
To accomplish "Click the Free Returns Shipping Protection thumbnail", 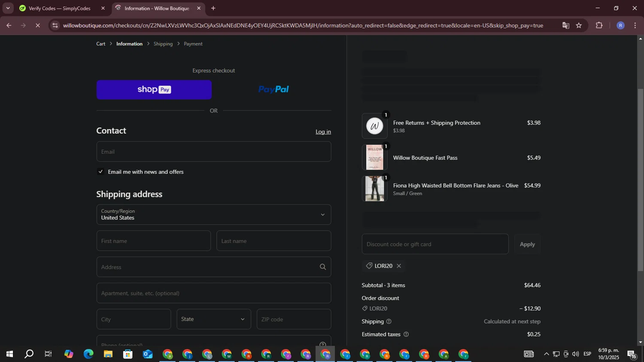I will click(x=374, y=126).
